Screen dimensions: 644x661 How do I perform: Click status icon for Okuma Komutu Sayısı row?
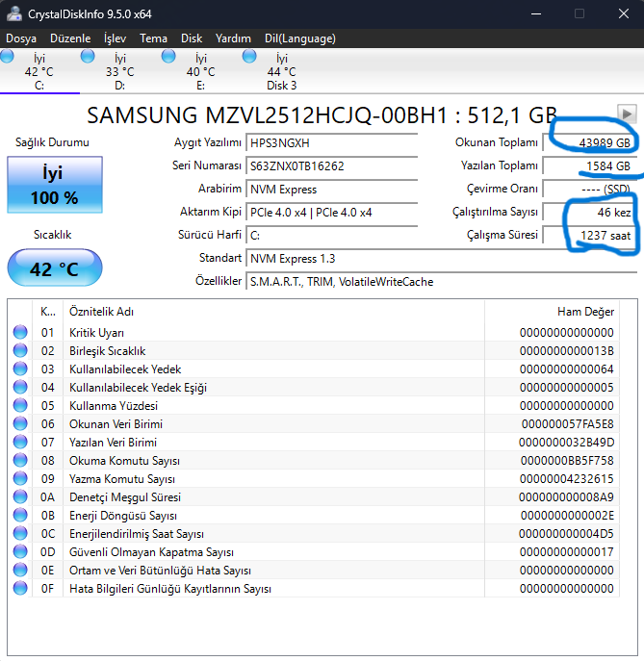(20, 460)
